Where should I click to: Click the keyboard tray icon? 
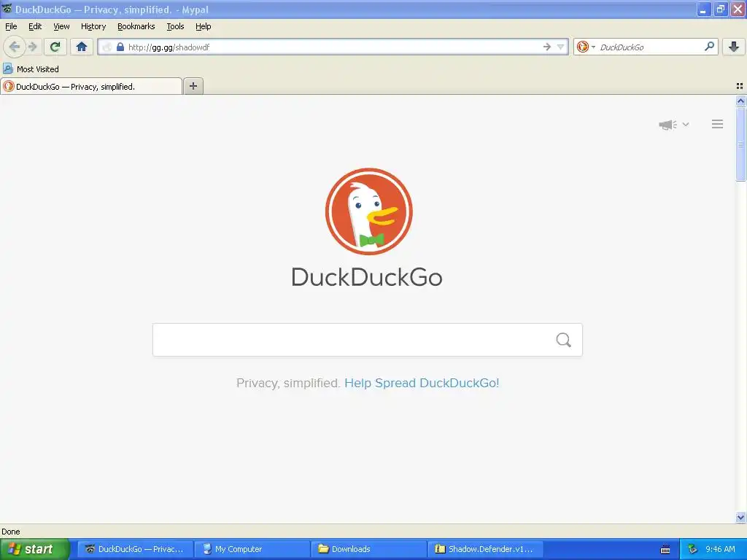(x=665, y=550)
